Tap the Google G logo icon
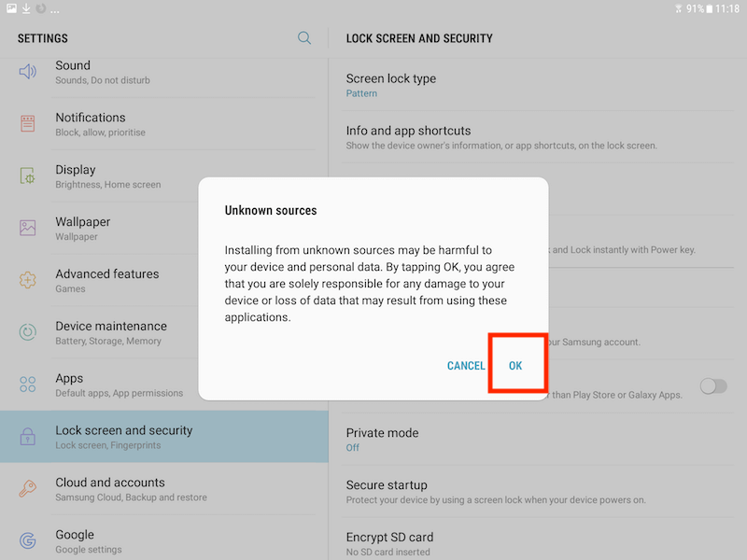This screenshot has height=560, width=747. [28, 540]
